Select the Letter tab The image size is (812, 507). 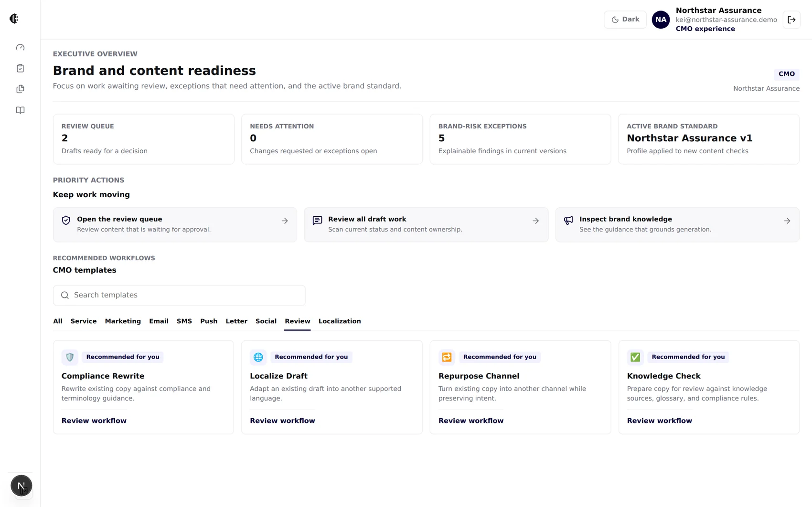(236, 321)
